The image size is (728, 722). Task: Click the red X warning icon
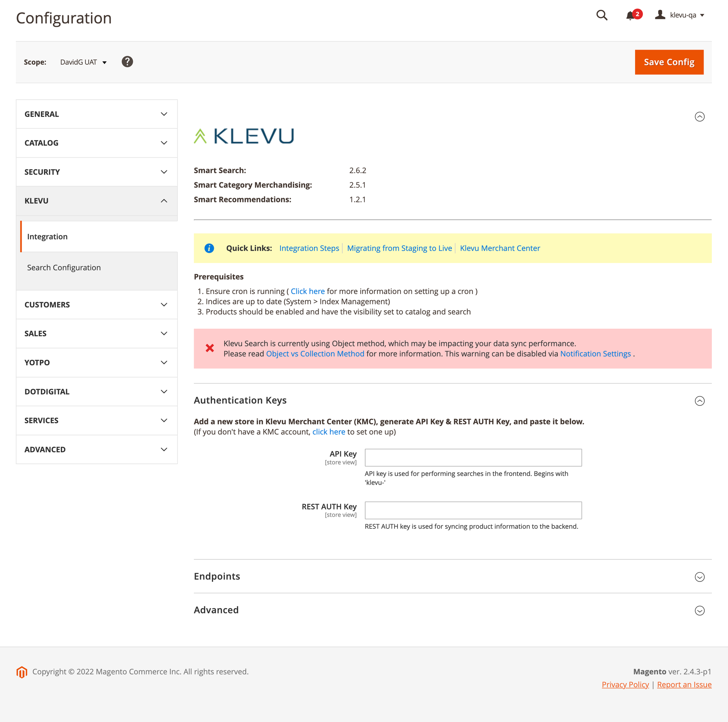pyautogui.click(x=210, y=348)
